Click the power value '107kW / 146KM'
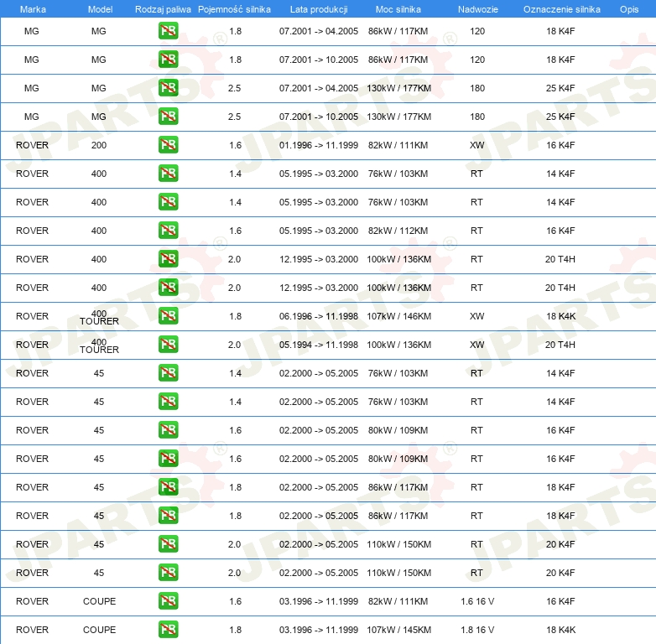This screenshot has width=656, height=644. pos(398,316)
